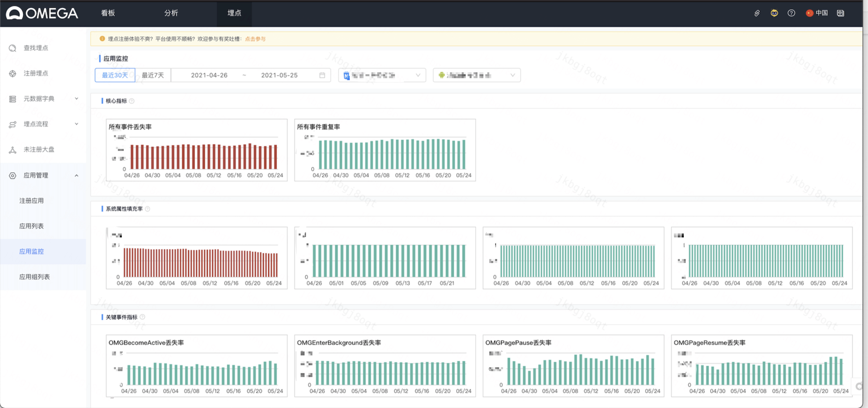Open the Android platform dropdown
Image resolution: width=868 pixels, height=408 pixels.
tap(476, 75)
